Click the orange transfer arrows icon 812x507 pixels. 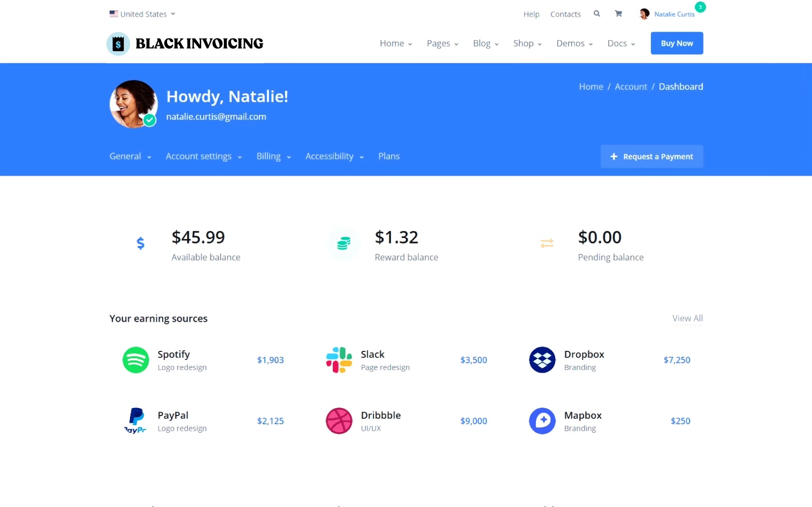point(547,243)
